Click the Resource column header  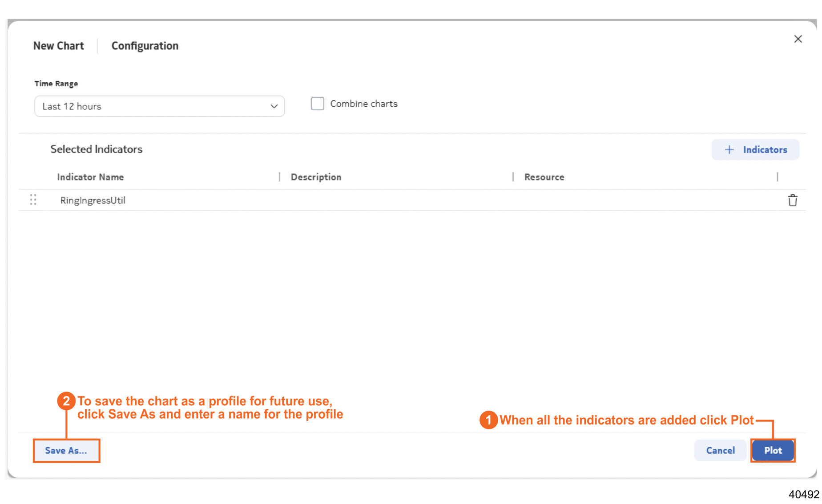pyautogui.click(x=544, y=177)
